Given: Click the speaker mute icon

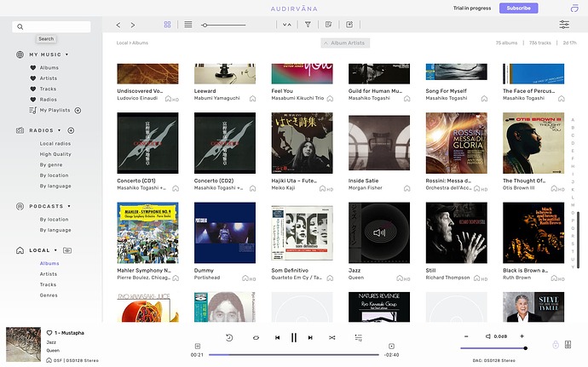Looking at the screenshot, I should click(488, 336).
